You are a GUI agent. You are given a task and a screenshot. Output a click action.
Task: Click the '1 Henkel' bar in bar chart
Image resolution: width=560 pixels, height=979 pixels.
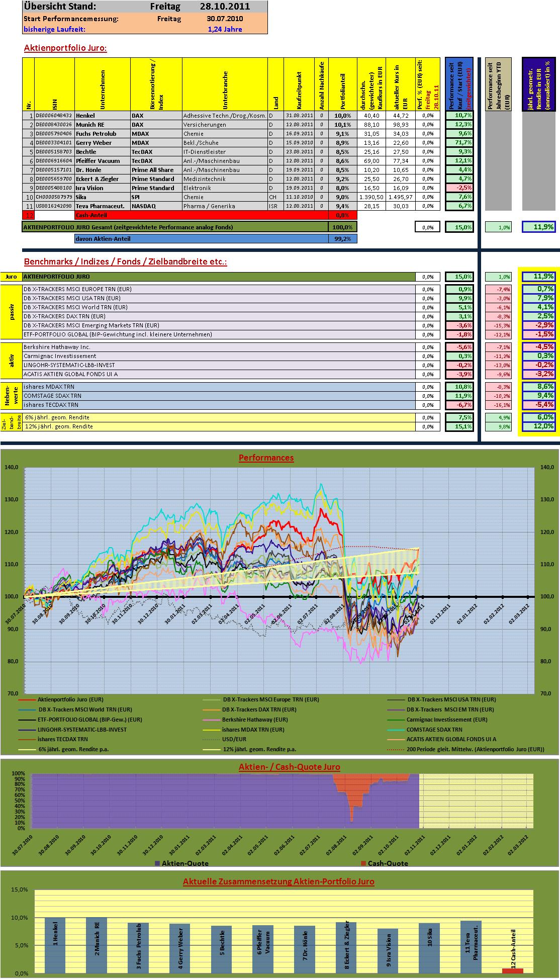point(55,945)
